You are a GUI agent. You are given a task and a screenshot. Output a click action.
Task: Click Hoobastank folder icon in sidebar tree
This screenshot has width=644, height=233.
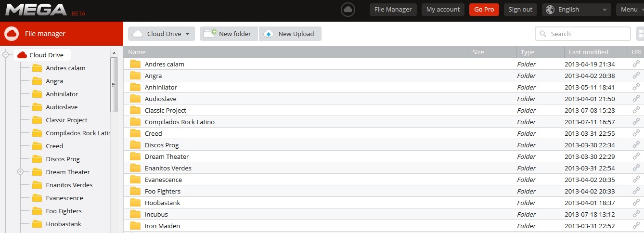(37, 224)
